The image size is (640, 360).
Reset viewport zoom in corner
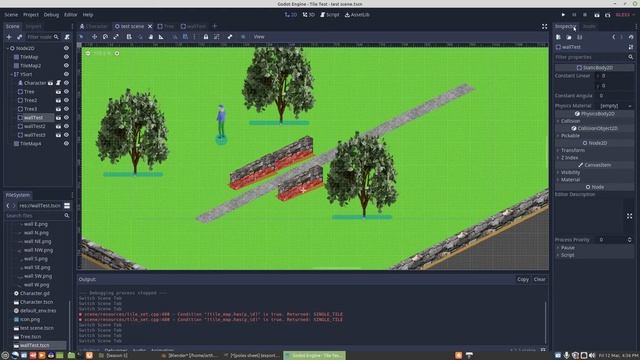[102, 53]
